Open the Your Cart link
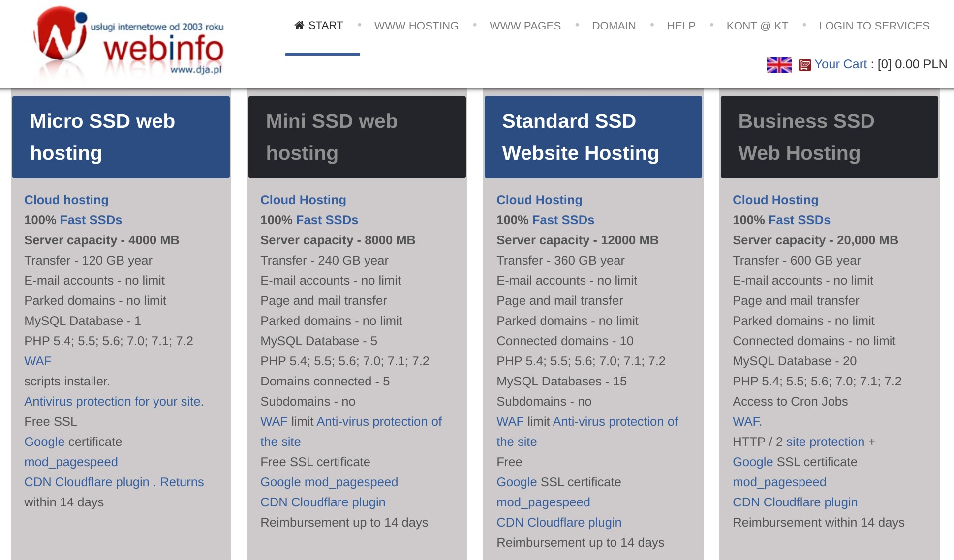This screenshot has height=560, width=954. click(x=840, y=64)
